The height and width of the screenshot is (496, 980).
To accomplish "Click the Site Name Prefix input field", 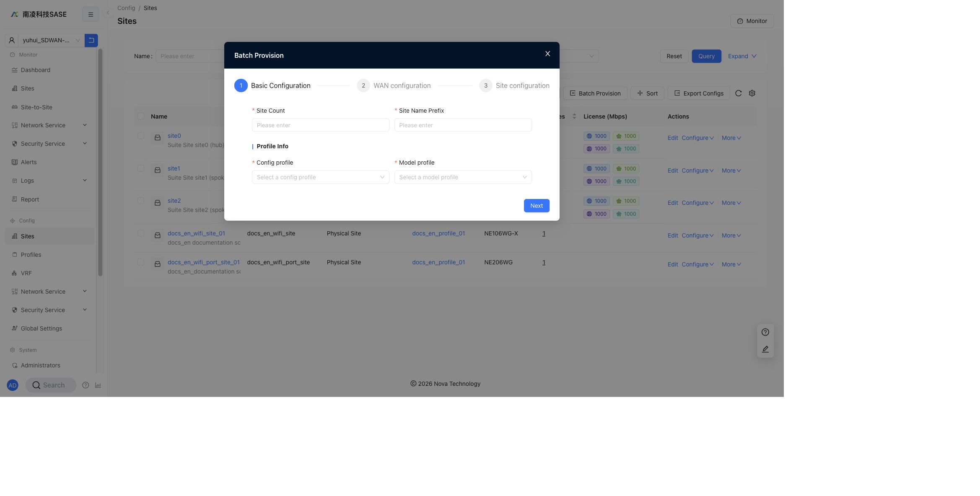I will [463, 125].
